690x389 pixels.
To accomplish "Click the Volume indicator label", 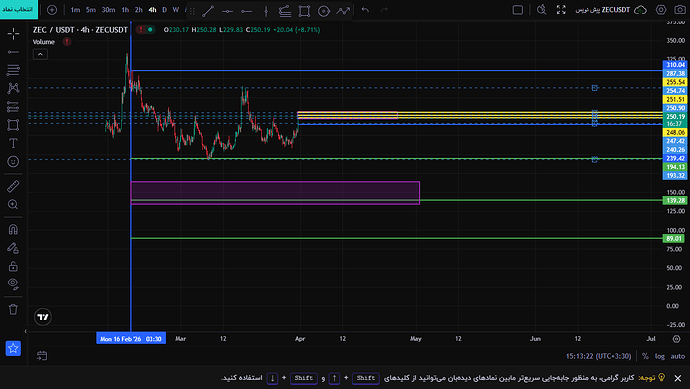I will [44, 42].
